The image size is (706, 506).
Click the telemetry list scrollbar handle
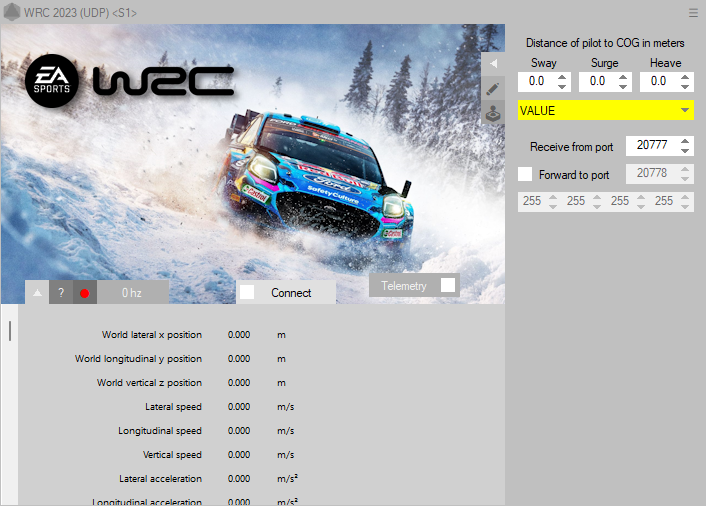tap(10, 331)
